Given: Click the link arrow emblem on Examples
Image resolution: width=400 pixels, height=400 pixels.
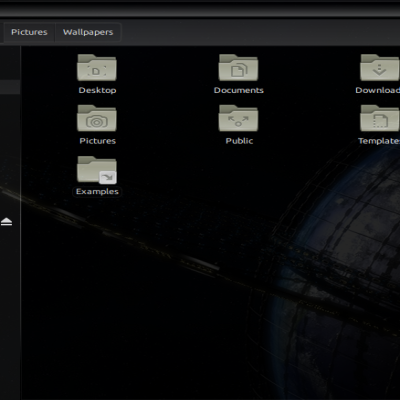Looking at the screenshot, I should [108, 177].
